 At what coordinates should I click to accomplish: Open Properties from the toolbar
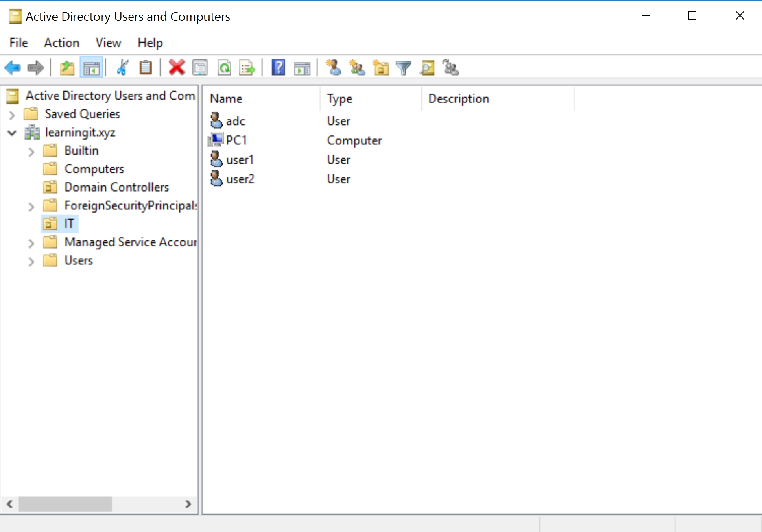click(x=200, y=68)
